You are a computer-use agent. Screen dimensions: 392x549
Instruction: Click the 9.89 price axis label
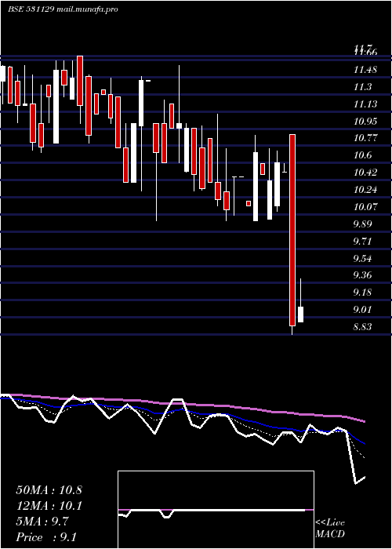coord(362,224)
